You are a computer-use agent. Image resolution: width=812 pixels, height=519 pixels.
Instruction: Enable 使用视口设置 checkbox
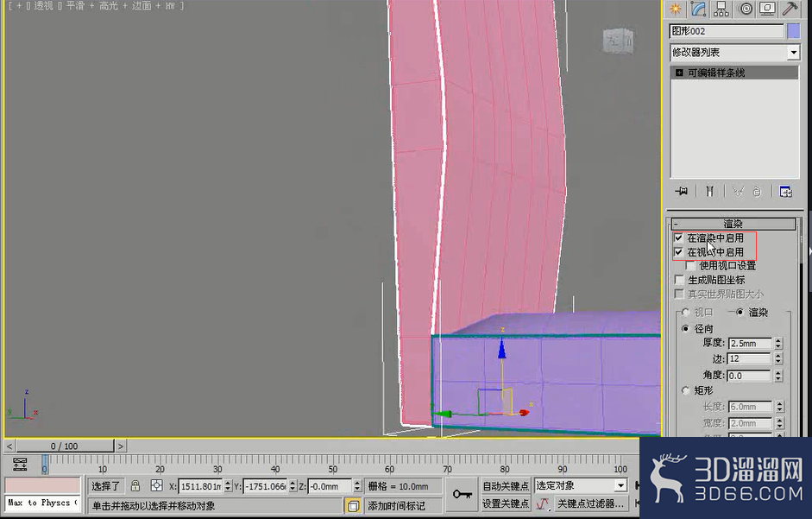coord(690,266)
